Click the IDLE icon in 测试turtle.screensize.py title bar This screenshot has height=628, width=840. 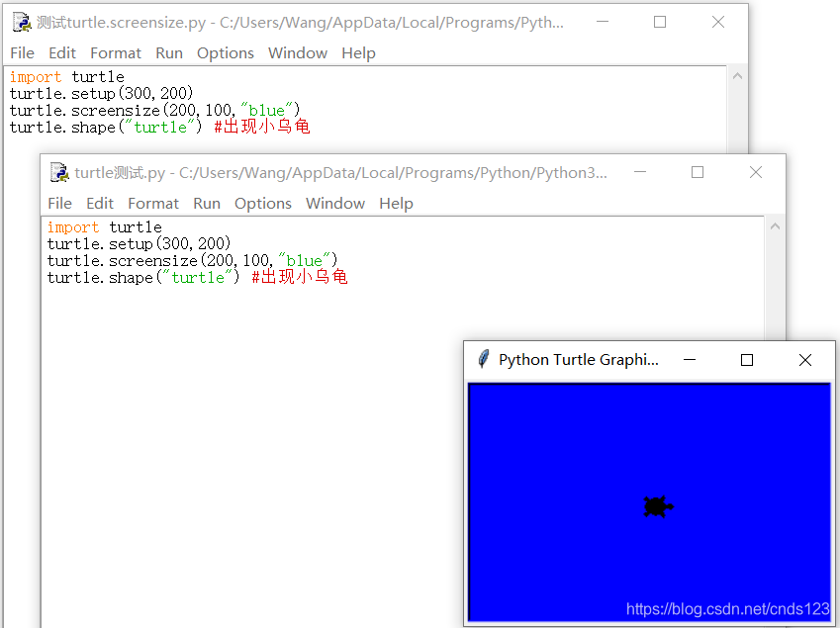(x=23, y=21)
